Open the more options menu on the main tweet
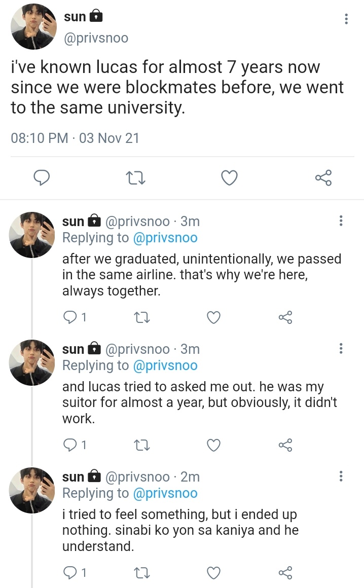The image size is (364, 588). tap(346, 19)
